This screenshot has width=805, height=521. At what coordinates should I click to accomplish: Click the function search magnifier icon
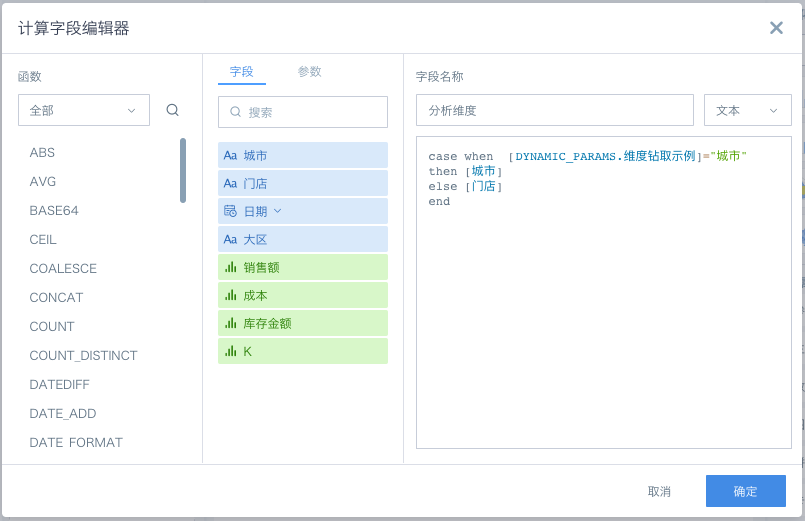[172, 110]
